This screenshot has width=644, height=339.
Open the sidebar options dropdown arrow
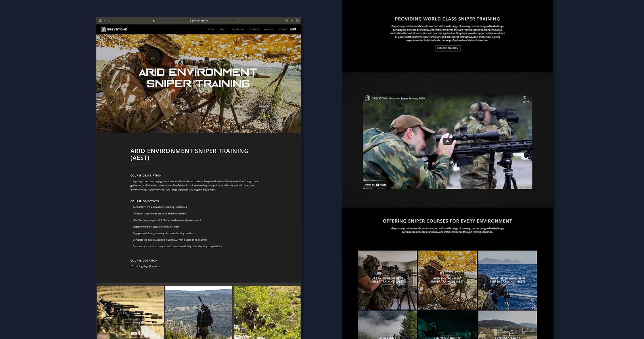(x=104, y=21)
